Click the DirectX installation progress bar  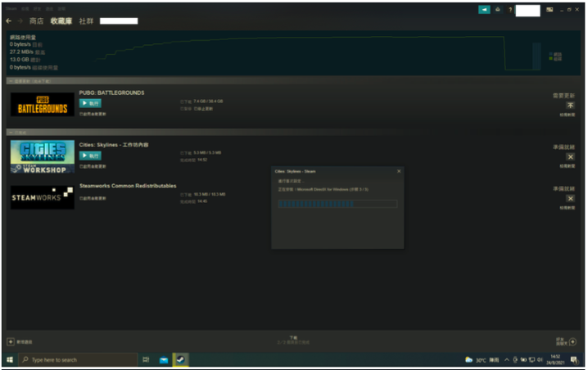coord(337,204)
